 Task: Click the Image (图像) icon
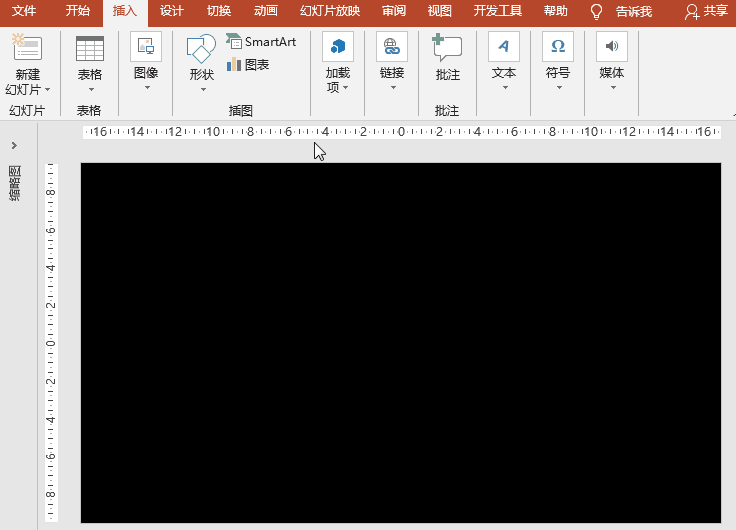[146, 46]
